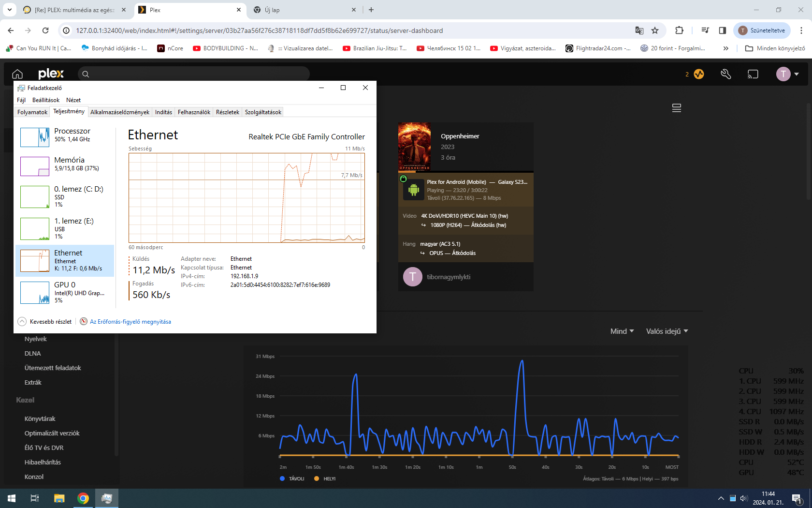This screenshot has width=812, height=508.
Task: Select 1. lemez (E:) USB item
Action: tap(65, 228)
